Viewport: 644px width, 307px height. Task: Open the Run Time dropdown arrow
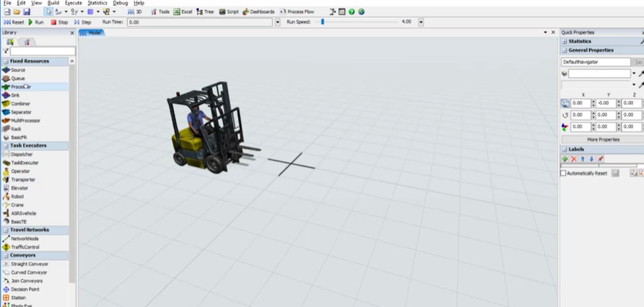click(x=277, y=22)
